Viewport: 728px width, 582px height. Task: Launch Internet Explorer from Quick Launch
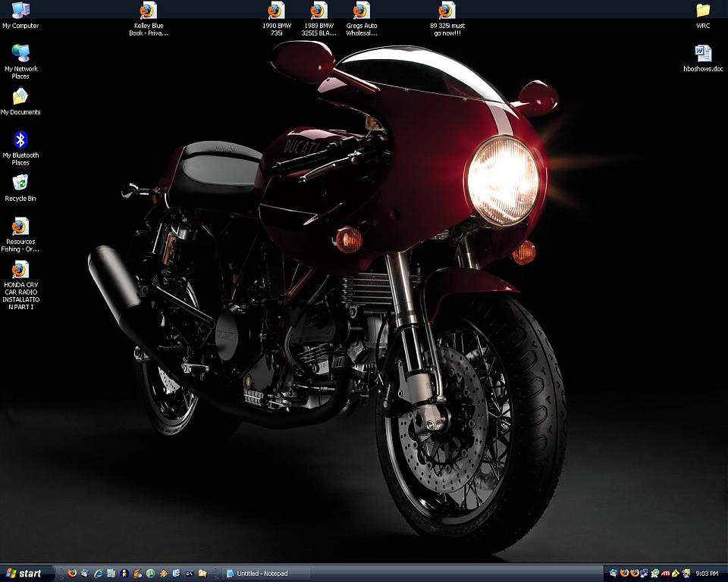(98, 574)
